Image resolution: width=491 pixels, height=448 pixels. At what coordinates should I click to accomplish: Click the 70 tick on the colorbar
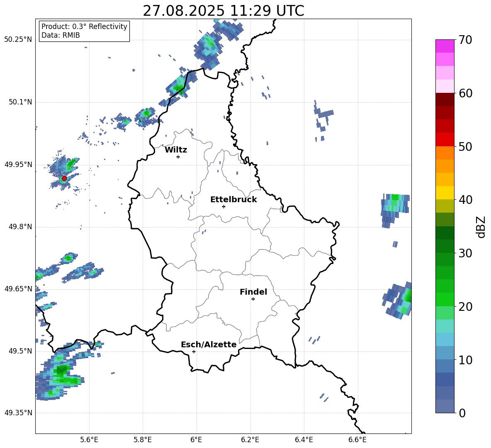click(465, 40)
